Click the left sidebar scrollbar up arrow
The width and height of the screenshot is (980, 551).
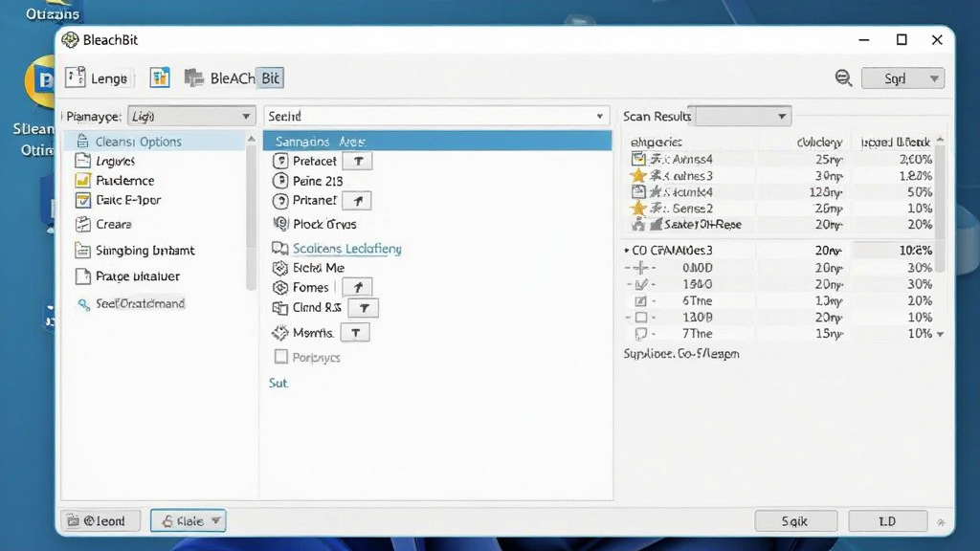252,139
